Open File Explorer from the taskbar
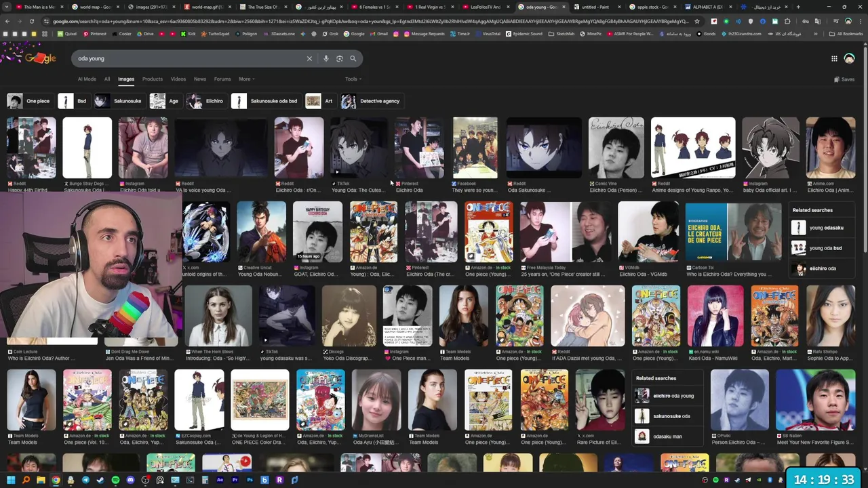Image resolution: width=868 pixels, height=488 pixels. [x=41, y=480]
